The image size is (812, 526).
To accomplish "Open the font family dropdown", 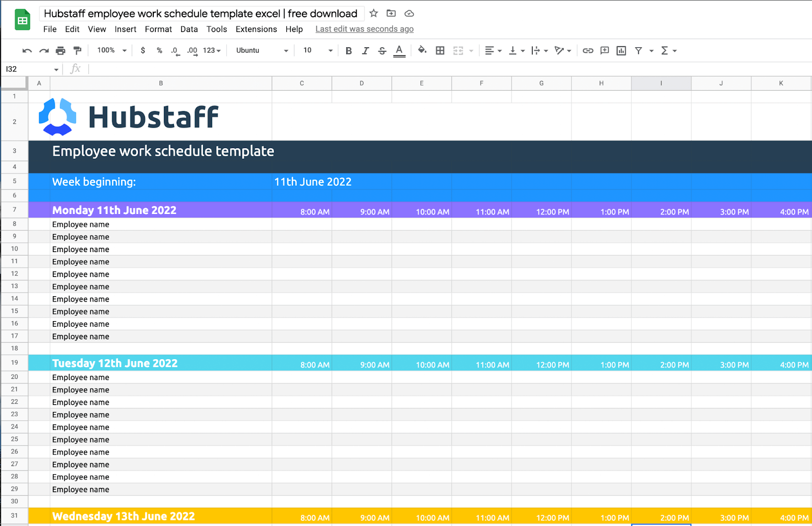I will [x=260, y=50].
